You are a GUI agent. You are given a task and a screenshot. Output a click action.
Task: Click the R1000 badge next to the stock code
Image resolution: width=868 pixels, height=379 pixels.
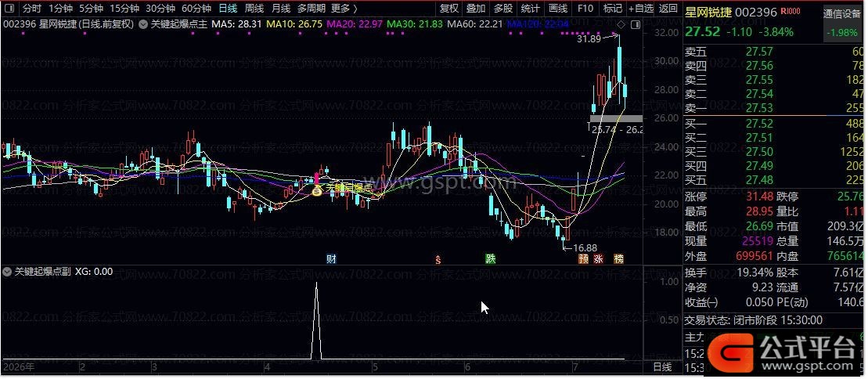point(791,12)
